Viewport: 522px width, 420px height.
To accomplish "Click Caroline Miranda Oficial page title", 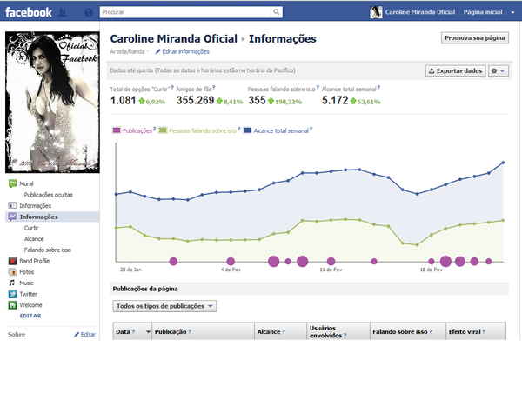I will coord(173,38).
